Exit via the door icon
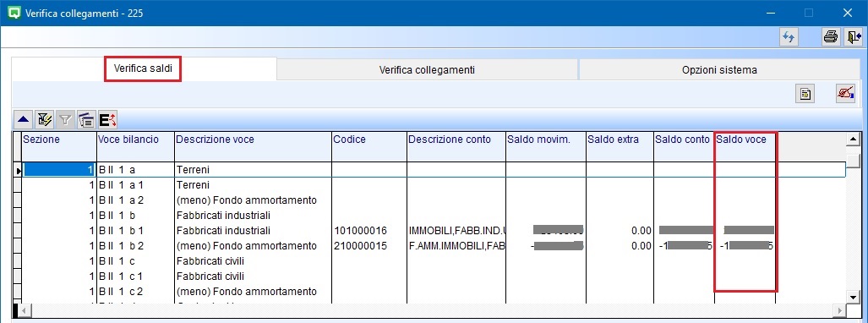The image size is (868, 323). tap(853, 37)
